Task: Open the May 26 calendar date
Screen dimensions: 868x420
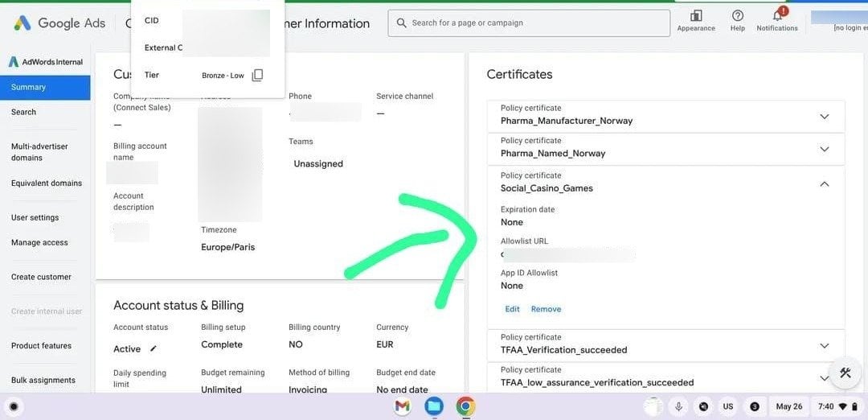Action: 789,406
